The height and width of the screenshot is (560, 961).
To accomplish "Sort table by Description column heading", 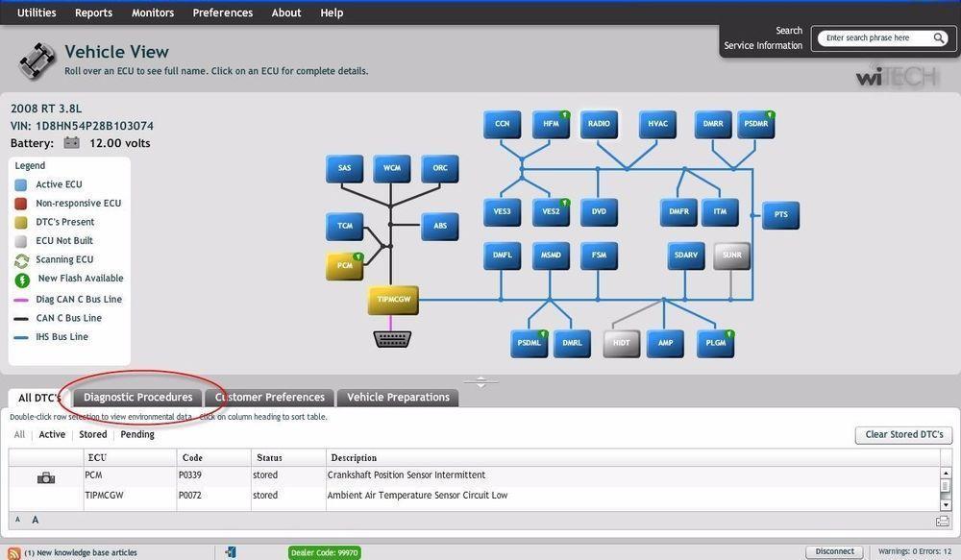I will pyautogui.click(x=633, y=457).
